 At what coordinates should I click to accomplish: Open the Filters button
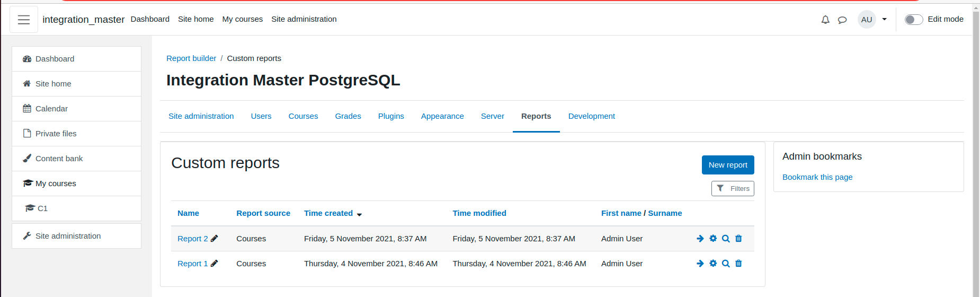(x=733, y=189)
